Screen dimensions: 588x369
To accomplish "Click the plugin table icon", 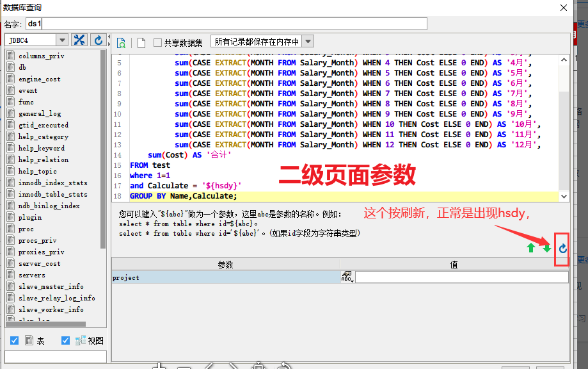I will (x=12, y=217).
